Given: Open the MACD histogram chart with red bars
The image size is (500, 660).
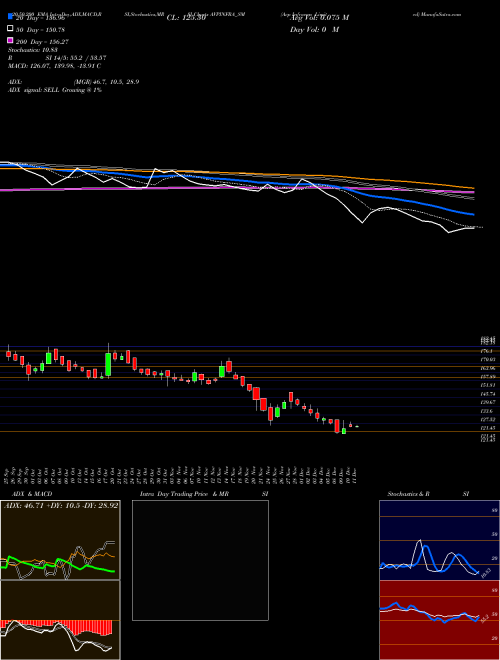Looking at the screenshot, I should (60, 620).
